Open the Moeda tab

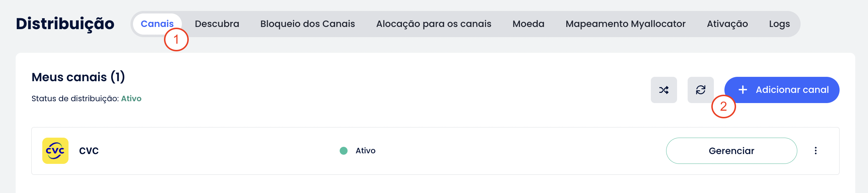(x=528, y=24)
